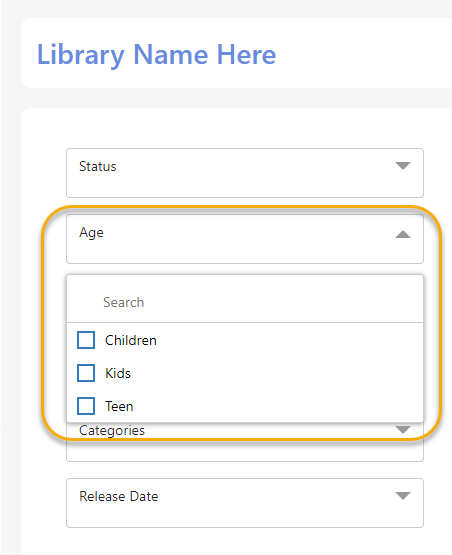Click the Categories label text
This screenshot has width=452, height=555.
pos(112,430)
